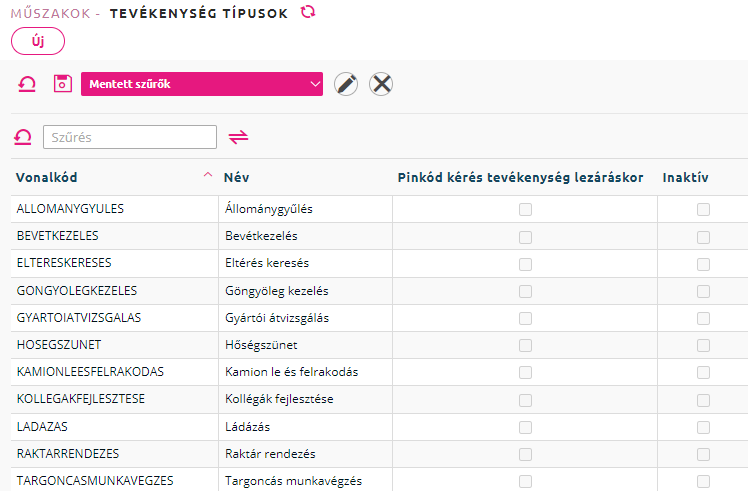Click the swap arrows icon beside Szűrés field
Screen dimensions: 748x491
(x=239, y=137)
